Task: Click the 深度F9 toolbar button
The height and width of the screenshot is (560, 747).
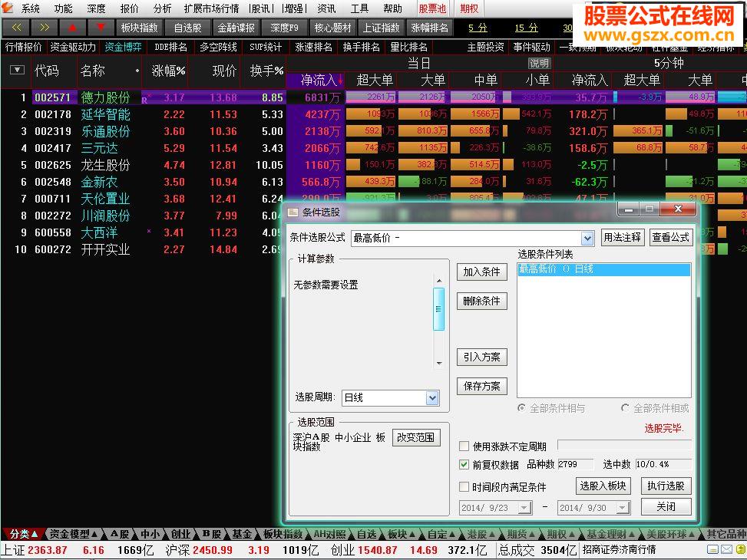Action: click(x=284, y=28)
